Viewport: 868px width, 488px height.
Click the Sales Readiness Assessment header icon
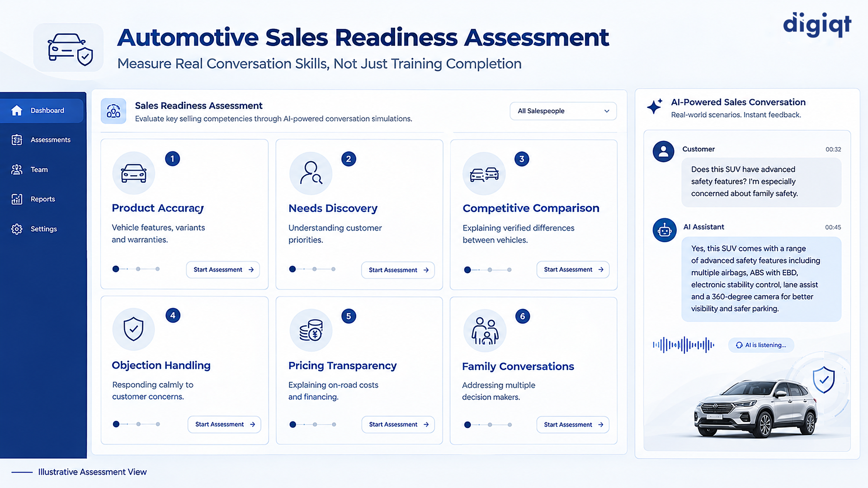(113, 111)
